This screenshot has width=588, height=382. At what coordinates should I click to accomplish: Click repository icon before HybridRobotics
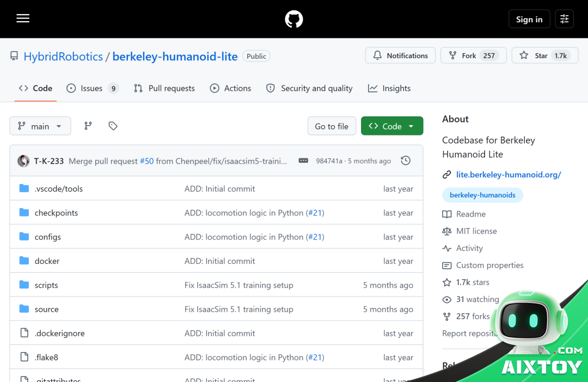point(14,56)
